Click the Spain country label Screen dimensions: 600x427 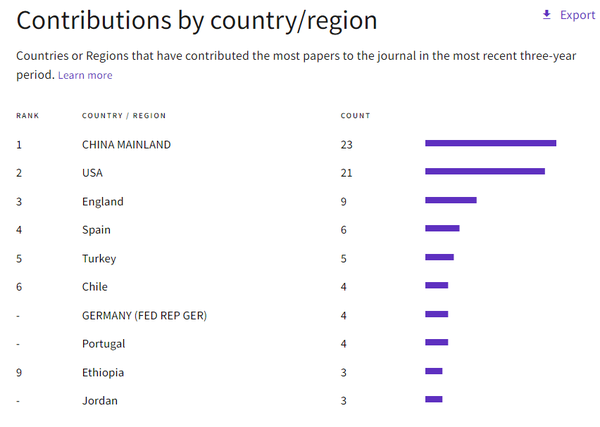tap(96, 230)
